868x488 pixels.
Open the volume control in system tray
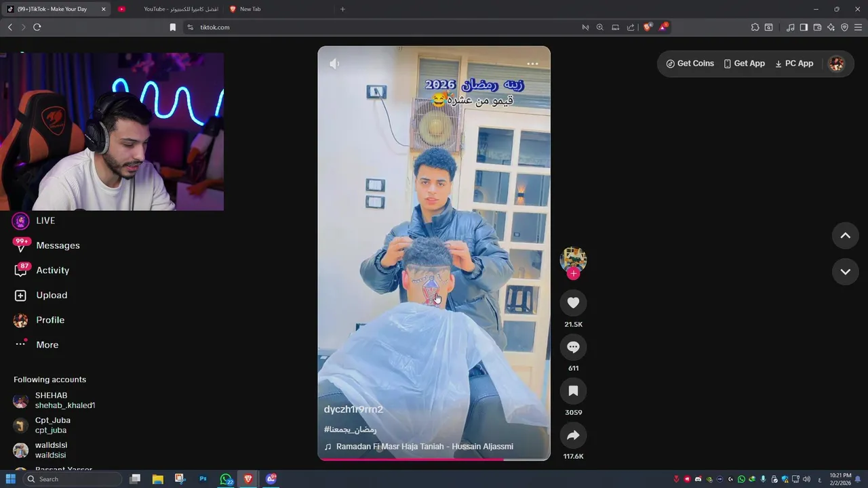[806, 479]
